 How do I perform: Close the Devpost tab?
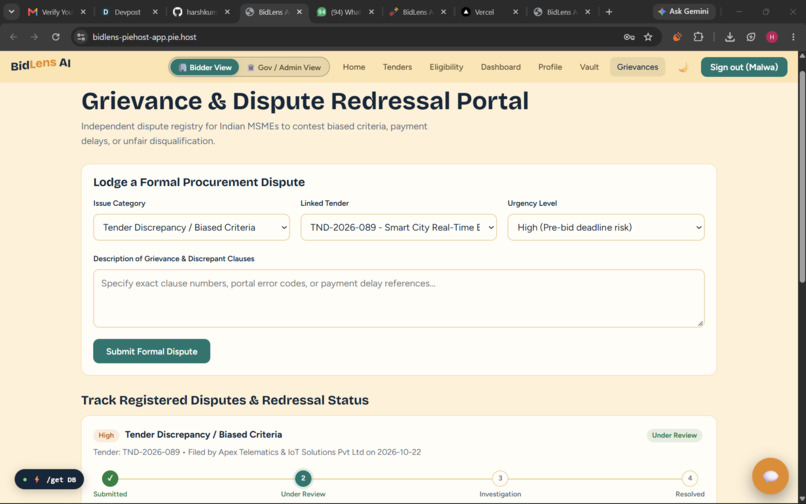pyautogui.click(x=155, y=12)
